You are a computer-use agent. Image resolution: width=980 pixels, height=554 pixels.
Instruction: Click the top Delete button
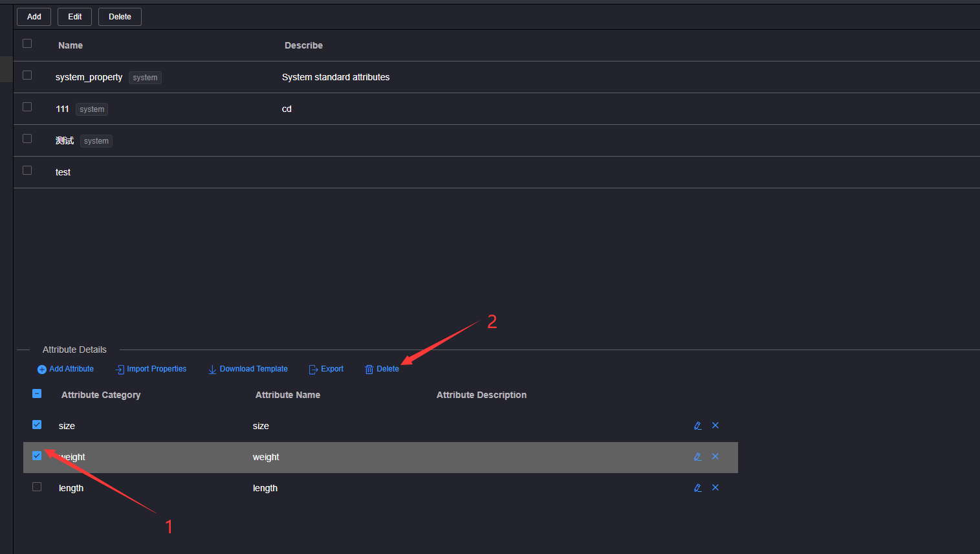(x=120, y=17)
